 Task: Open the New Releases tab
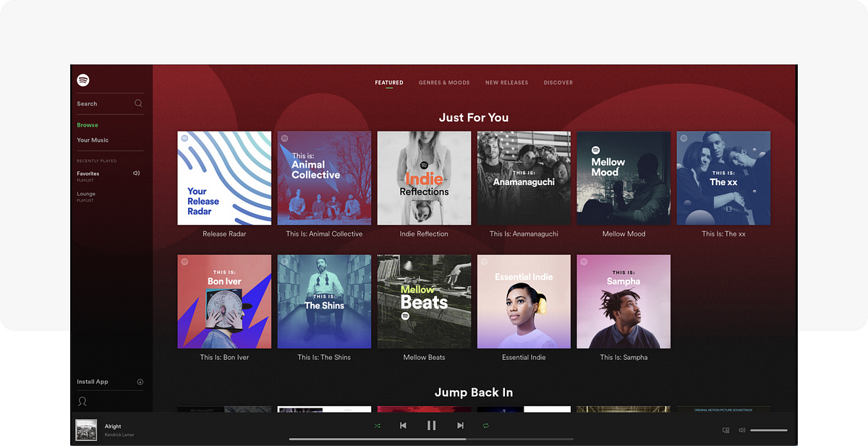point(506,82)
